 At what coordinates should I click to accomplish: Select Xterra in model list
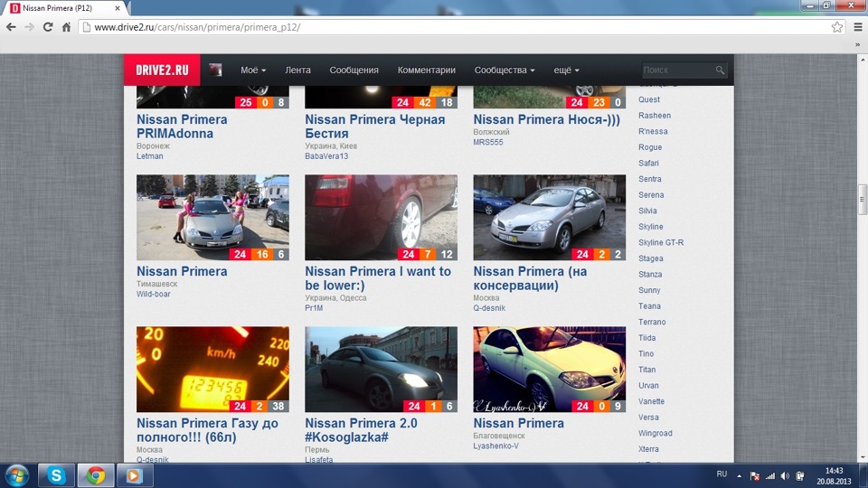pyautogui.click(x=648, y=449)
